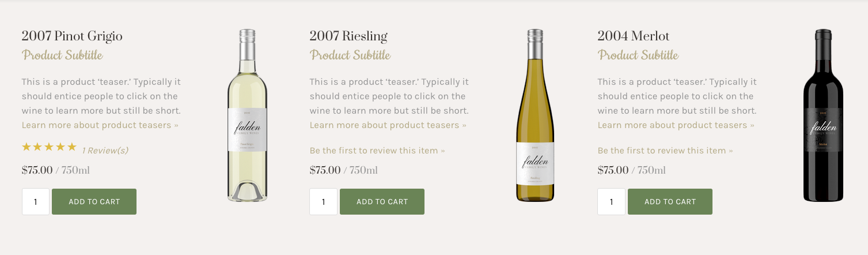Viewport: 868px width, 255px height.
Task: Be the first to review Merlot
Action: (x=665, y=151)
